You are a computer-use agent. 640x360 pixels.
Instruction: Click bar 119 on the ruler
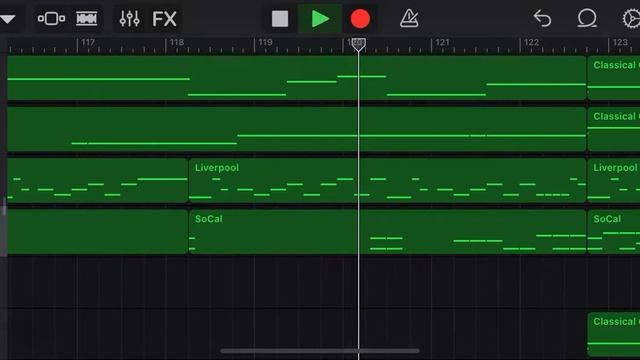pos(265,42)
